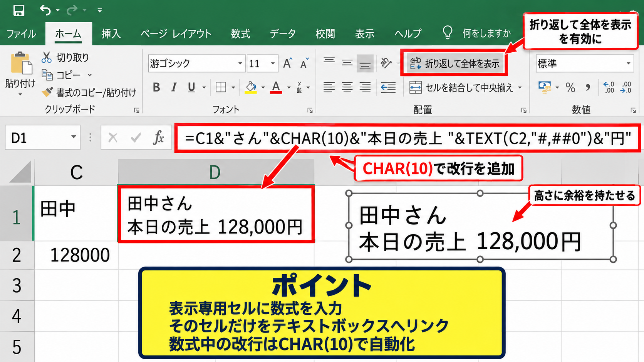Screen dimensions: 644x362
Task: Click the Undo arrow icon
Action: (45, 10)
